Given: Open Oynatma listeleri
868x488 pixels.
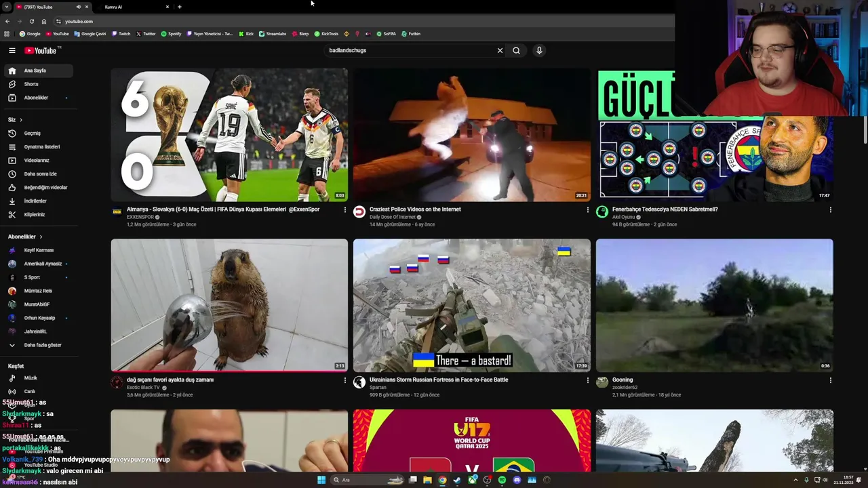Looking at the screenshot, I should tap(39, 147).
